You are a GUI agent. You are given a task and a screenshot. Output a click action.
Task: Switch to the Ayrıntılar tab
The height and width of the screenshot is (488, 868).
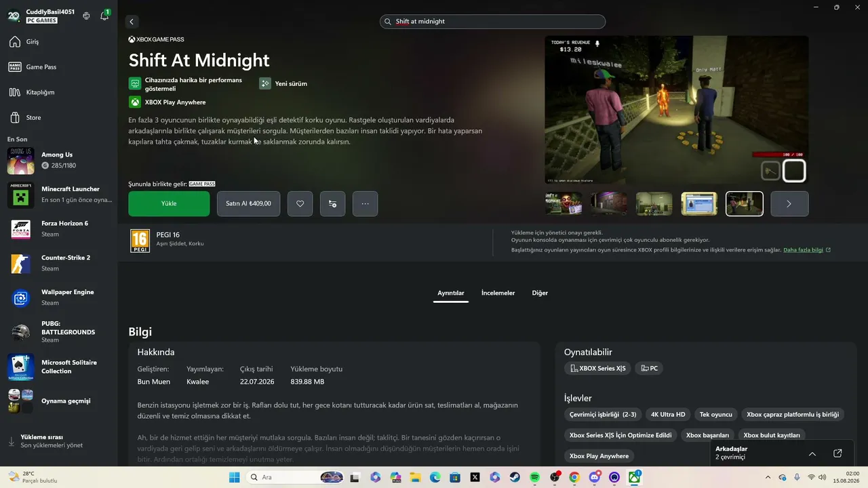pyautogui.click(x=451, y=293)
